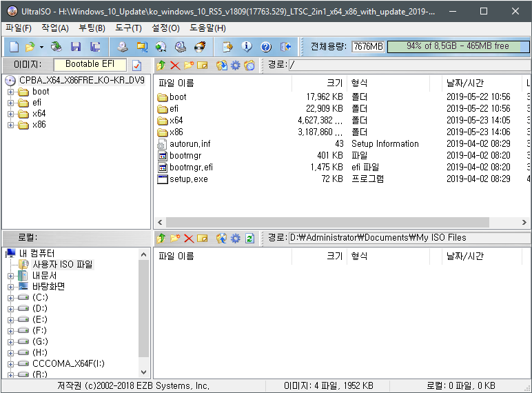
Task: Click the 파일 이름 column header in image list
Action: tap(223, 83)
